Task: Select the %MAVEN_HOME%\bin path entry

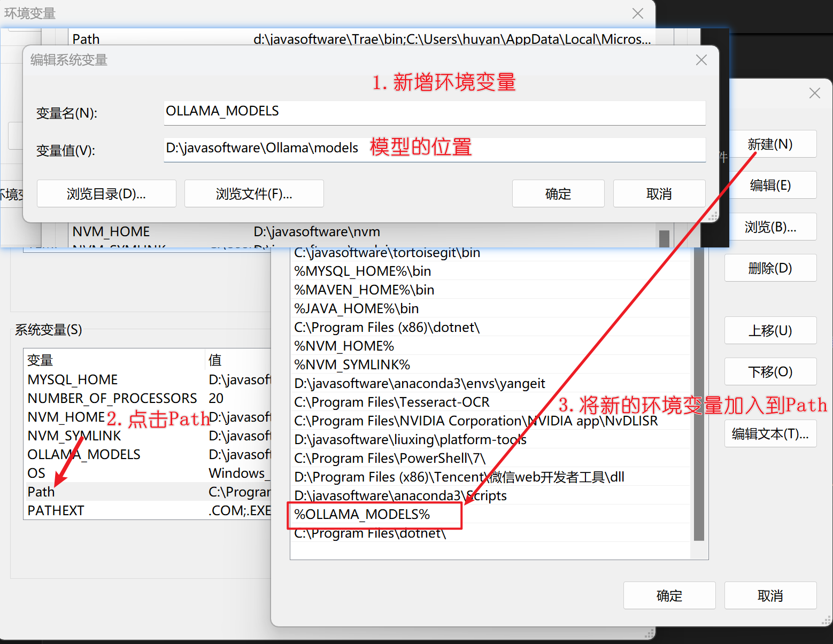Action: tap(490, 290)
